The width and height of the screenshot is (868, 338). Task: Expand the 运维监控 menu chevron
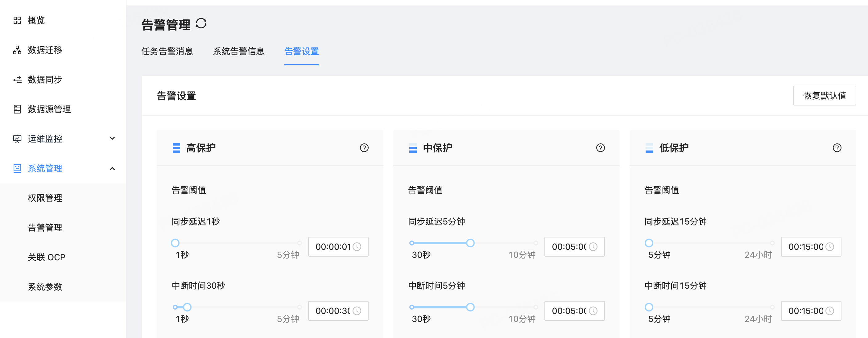112,138
